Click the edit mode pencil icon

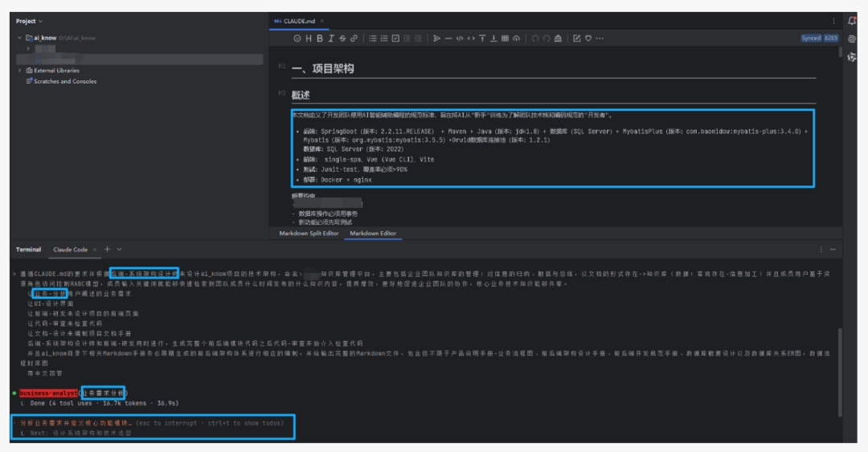[577, 39]
